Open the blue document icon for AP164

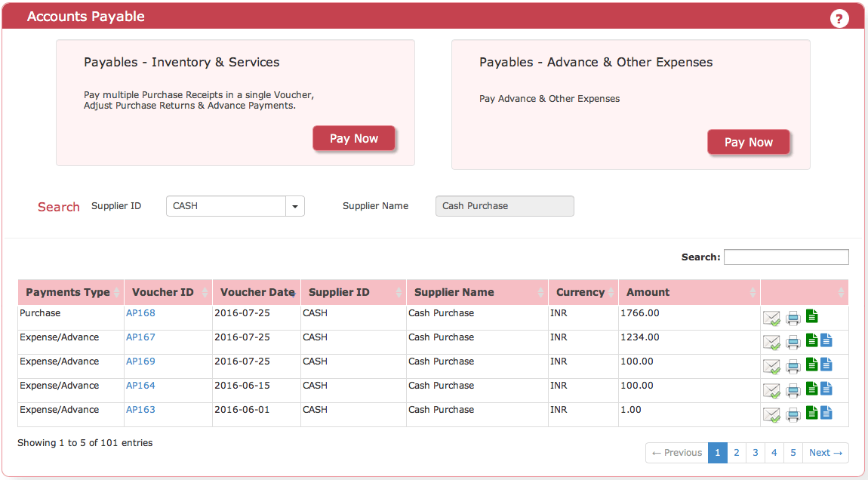point(826,389)
